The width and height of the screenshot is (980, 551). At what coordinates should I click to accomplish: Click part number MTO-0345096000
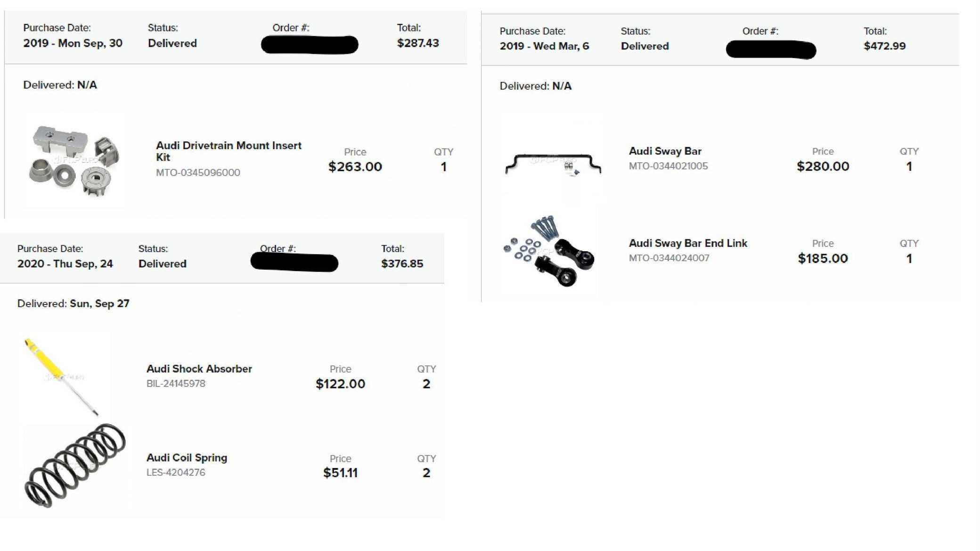tap(198, 173)
